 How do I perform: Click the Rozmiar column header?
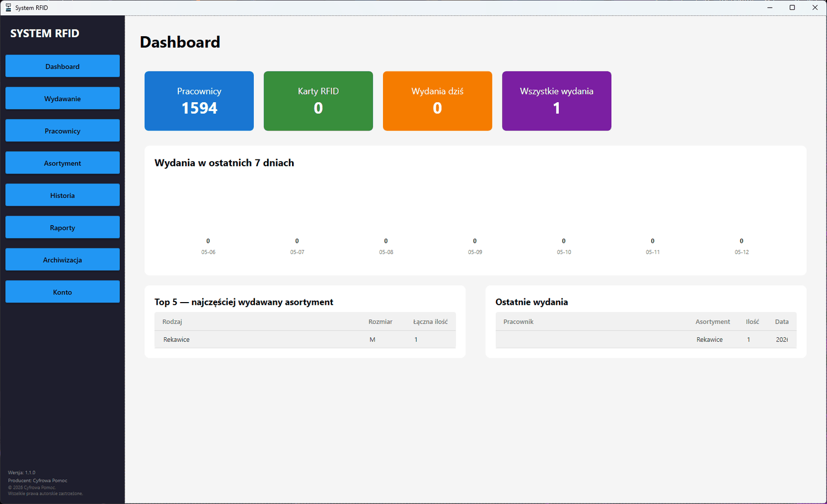(x=380, y=322)
